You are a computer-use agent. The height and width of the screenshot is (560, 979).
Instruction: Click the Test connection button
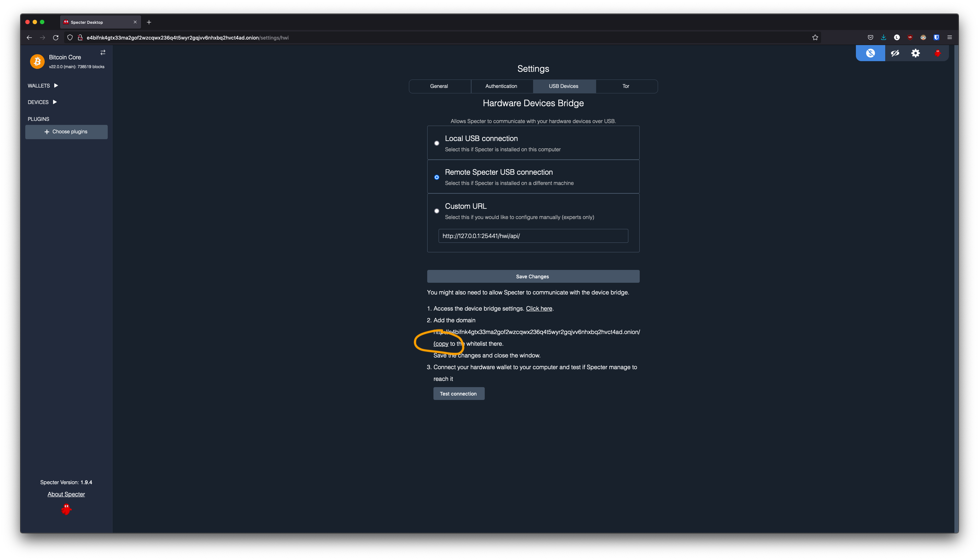tap(458, 393)
